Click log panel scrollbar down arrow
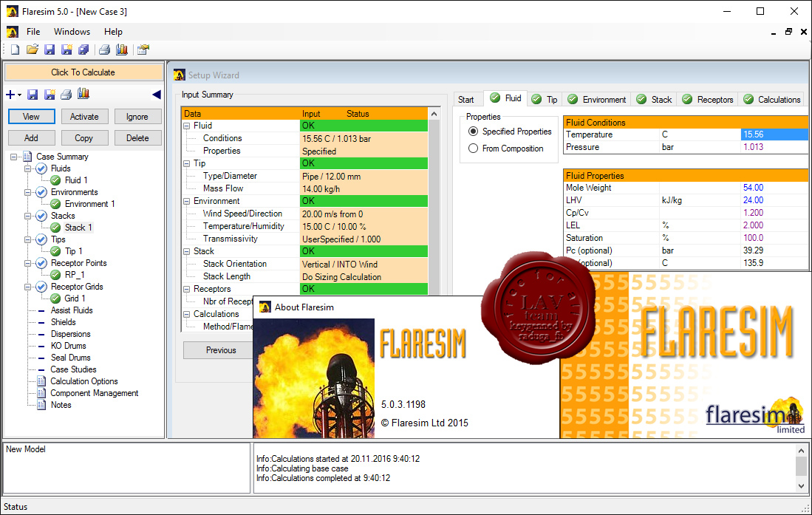This screenshot has height=515, width=812. [x=801, y=486]
